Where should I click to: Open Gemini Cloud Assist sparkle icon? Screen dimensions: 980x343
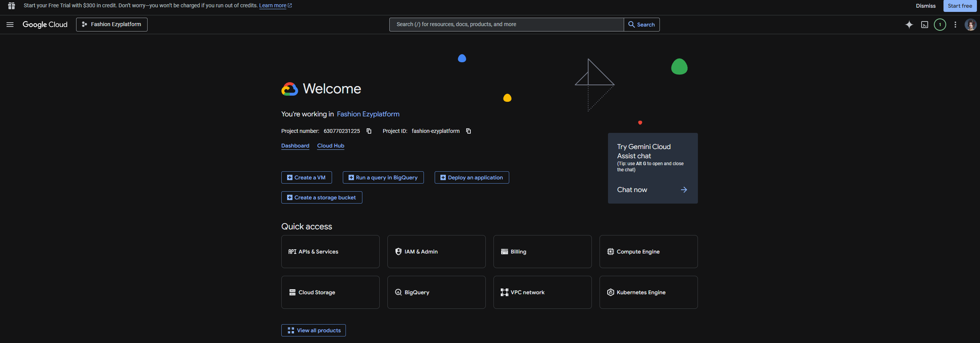coord(909,25)
